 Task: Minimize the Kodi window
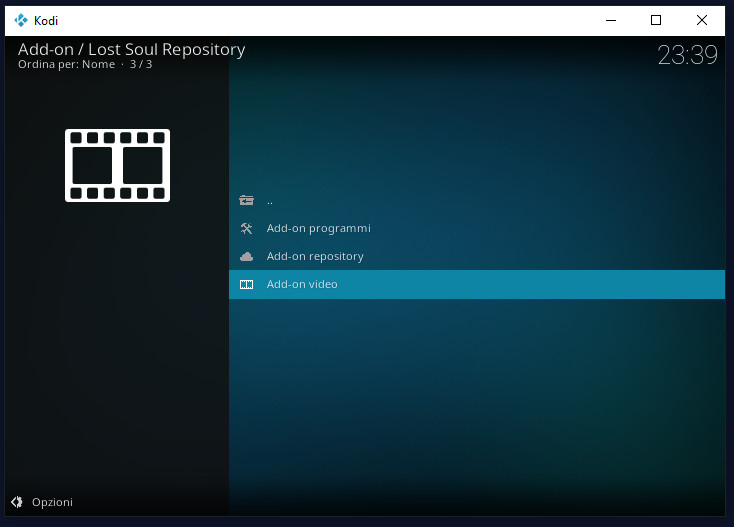tap(611, 20)
